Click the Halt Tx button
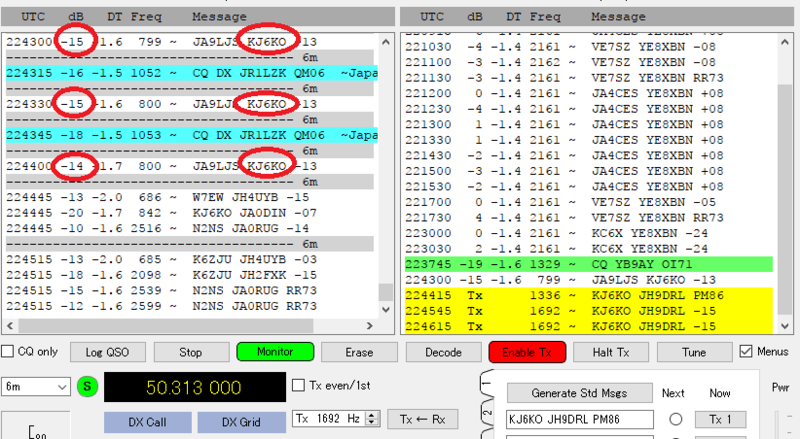 pos(611,352)
